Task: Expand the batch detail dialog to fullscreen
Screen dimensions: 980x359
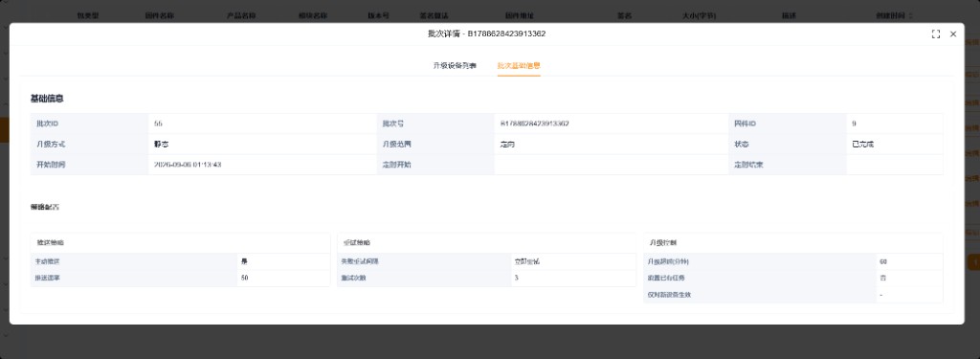Action: [936, 34]
